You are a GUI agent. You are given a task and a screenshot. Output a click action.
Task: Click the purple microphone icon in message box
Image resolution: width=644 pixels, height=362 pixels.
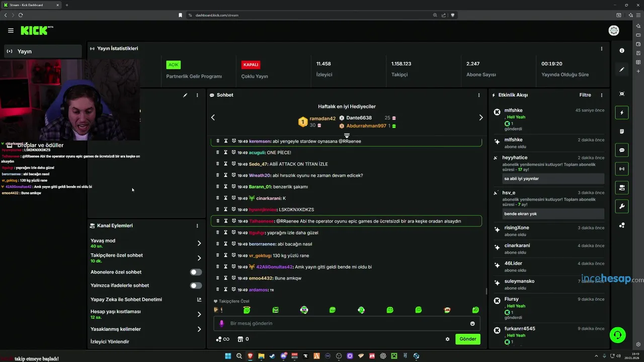(221, 323)
